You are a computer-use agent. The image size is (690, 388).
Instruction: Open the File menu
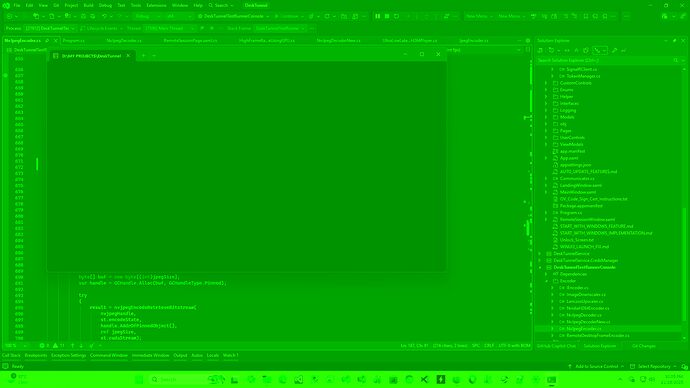pyautogui.click(x=17, y=5)
